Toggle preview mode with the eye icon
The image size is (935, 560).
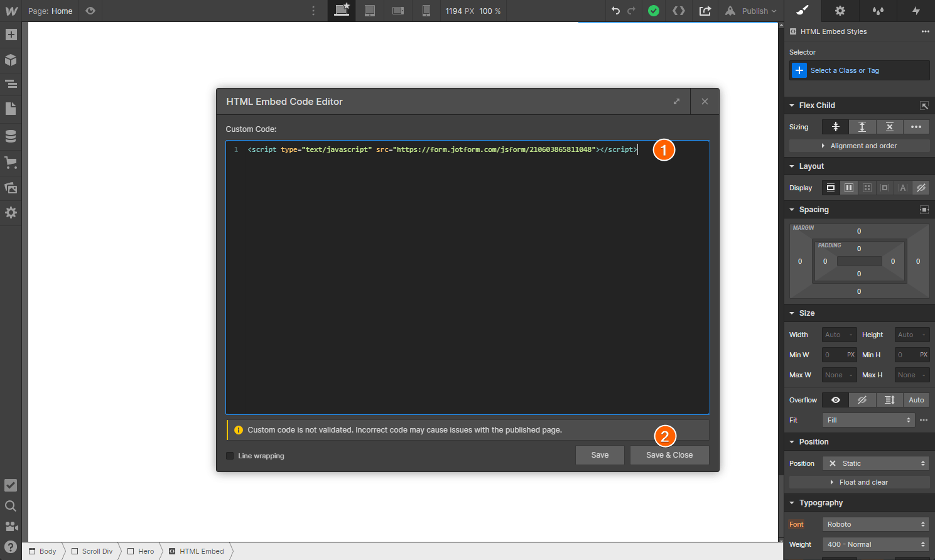tap(90, 11)
